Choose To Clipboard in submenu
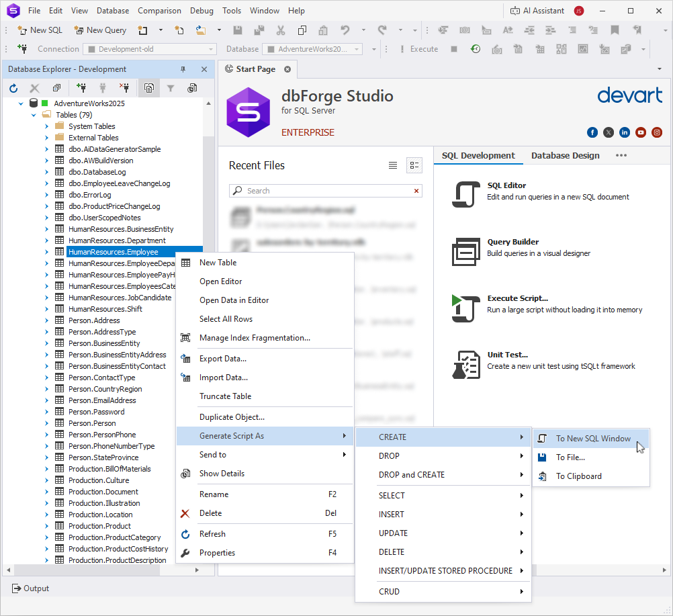 tap(591, 476)
